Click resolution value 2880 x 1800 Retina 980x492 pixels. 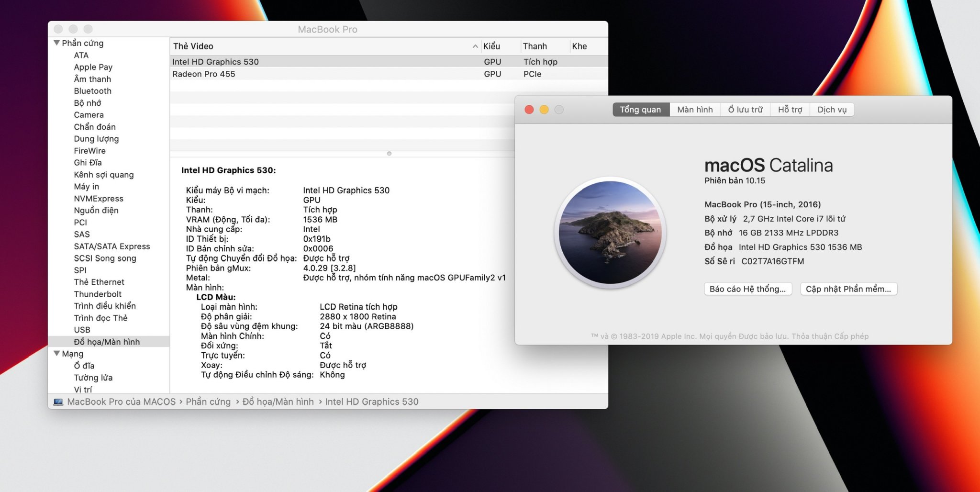(x=358, y=316)
